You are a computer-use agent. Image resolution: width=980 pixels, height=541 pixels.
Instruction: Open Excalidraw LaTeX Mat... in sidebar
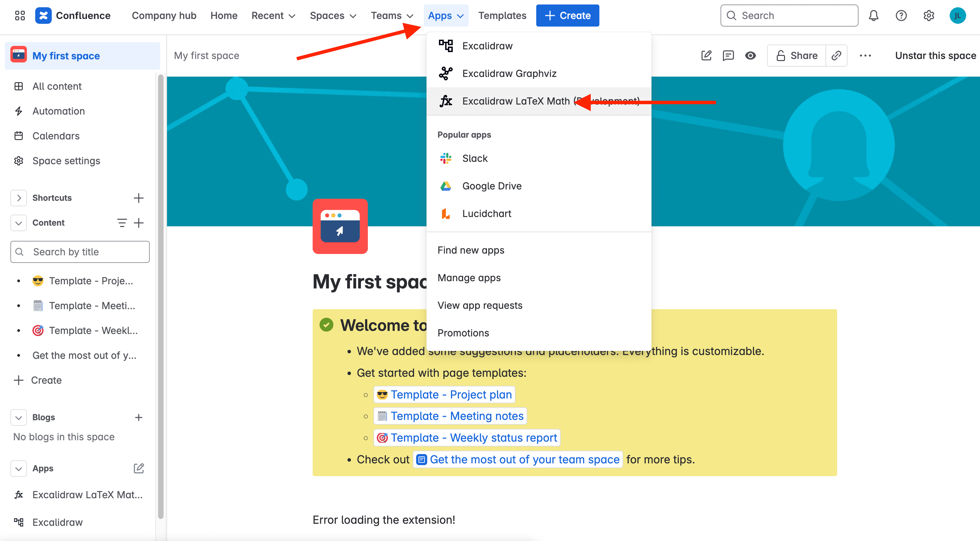pyautogui.click(x=80, y=494)
